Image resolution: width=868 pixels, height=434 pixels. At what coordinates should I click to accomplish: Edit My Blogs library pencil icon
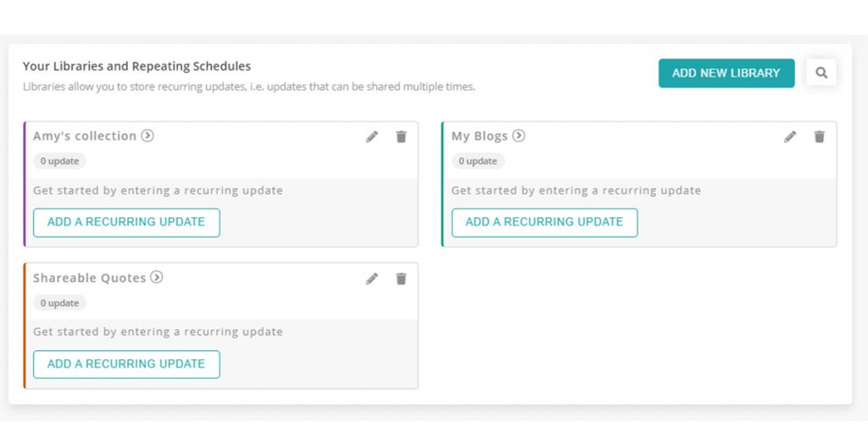click(790, 136)
